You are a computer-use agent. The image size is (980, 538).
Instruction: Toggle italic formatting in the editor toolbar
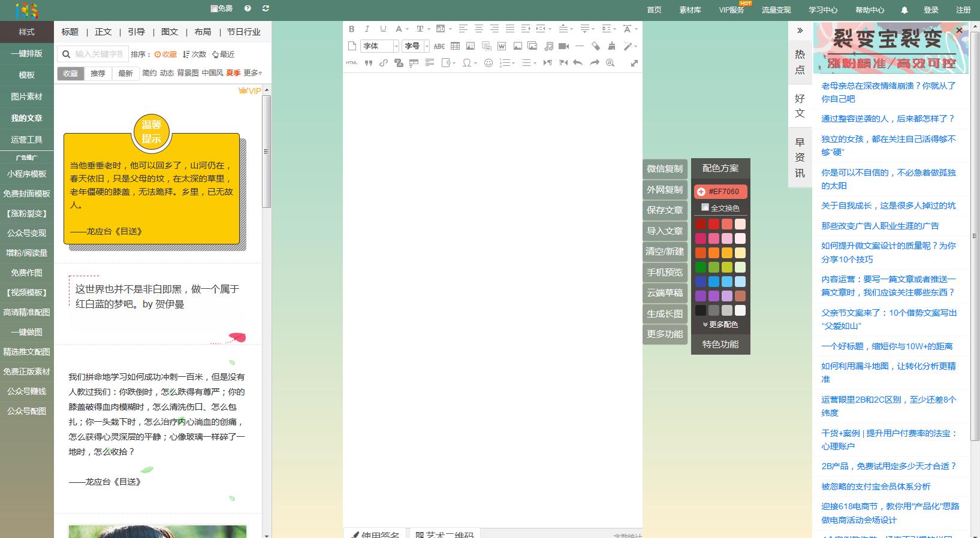click(367, 29)
